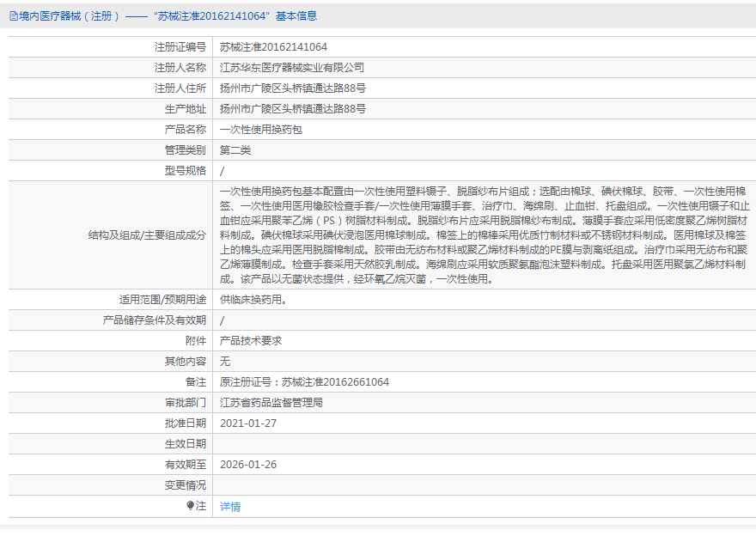Click the 生产地址 address value

click(293, 109)
